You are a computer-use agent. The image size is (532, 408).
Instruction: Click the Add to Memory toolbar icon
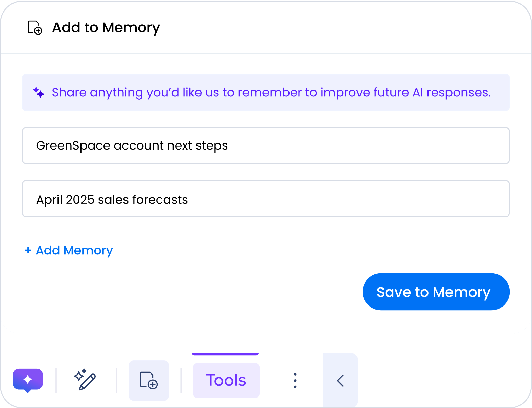[149, 380]
